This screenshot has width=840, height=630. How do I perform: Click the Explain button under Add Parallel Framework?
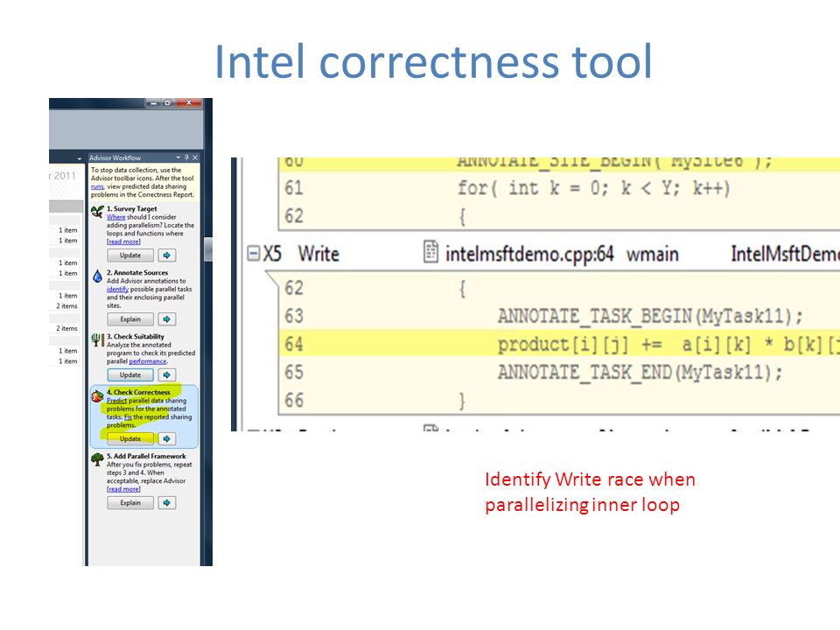point(130,503)
